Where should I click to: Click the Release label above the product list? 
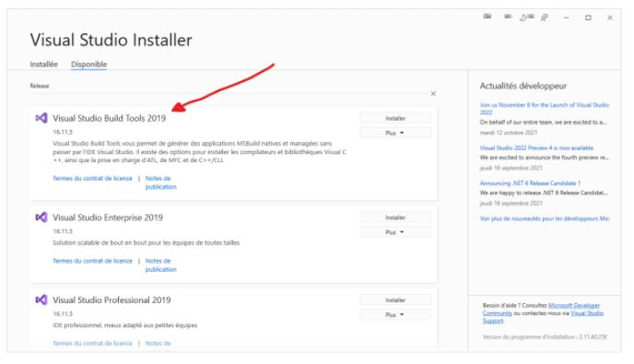pos(40,86)
